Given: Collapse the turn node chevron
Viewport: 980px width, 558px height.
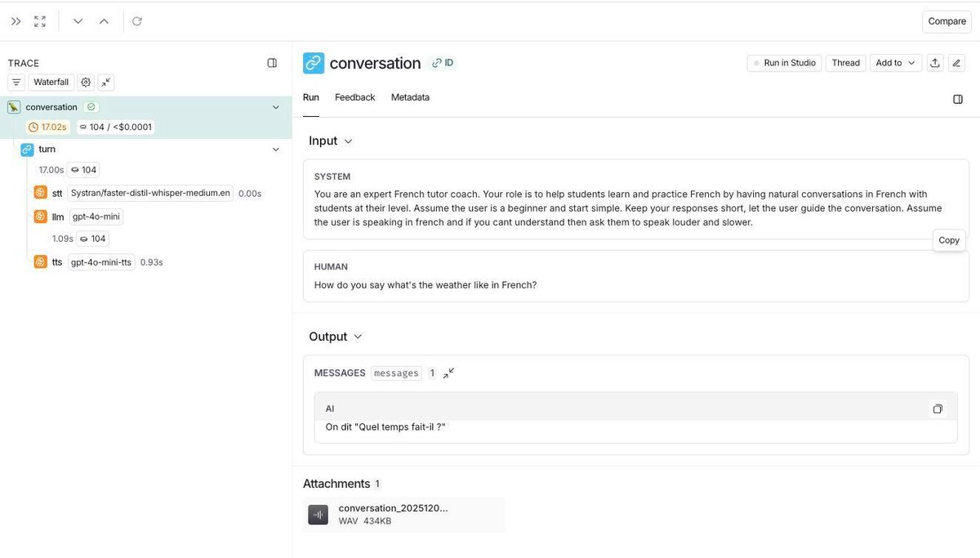Looking at the screenshot, I should point(276,150).
